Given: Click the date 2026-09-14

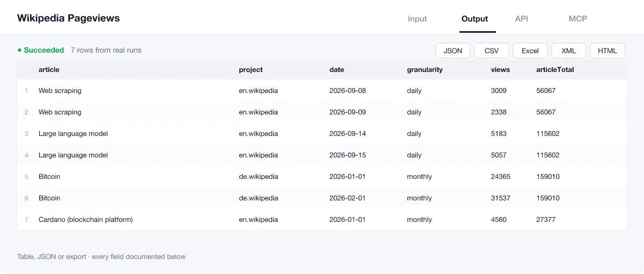Looking at the screenshot, I should click(x=348, y=134).
